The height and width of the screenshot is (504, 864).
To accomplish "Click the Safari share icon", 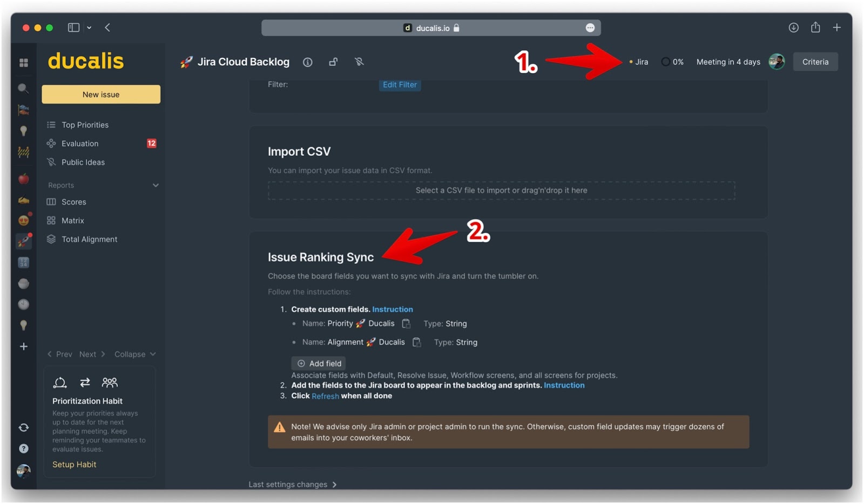I will tap(815, 28).
